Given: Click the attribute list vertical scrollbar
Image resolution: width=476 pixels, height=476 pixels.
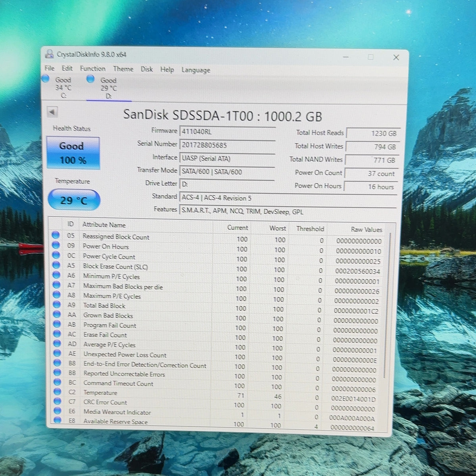Looking at the screenshot, I should [x=387, y=305].
